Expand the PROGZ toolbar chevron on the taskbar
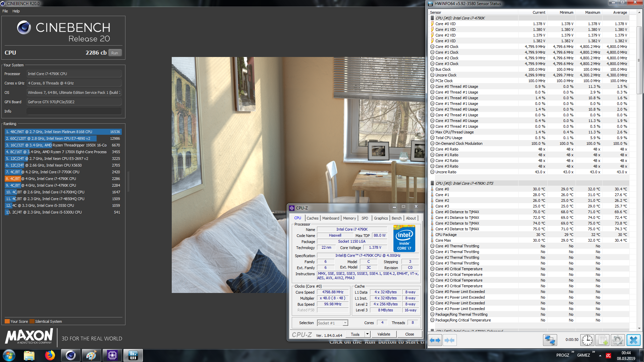The height and width of the screenshot is (362, 644). click(x=573, y=352)
